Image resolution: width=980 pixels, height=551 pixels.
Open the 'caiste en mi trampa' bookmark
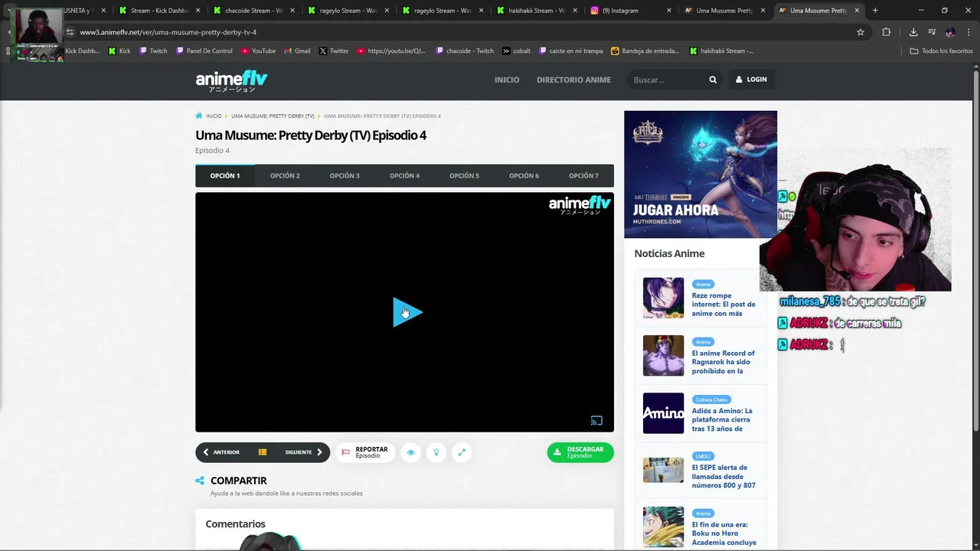[571, 51]
